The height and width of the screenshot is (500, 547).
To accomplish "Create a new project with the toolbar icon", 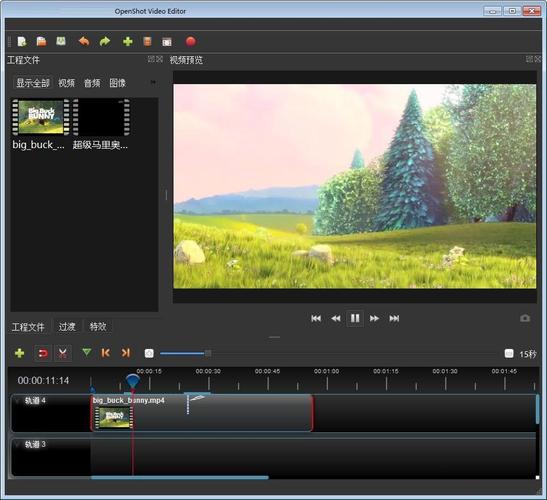I will pyautogui.click(x=22, y=42).
